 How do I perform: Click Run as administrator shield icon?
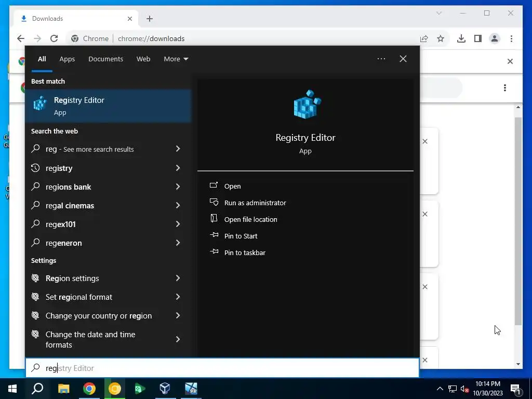214,202
